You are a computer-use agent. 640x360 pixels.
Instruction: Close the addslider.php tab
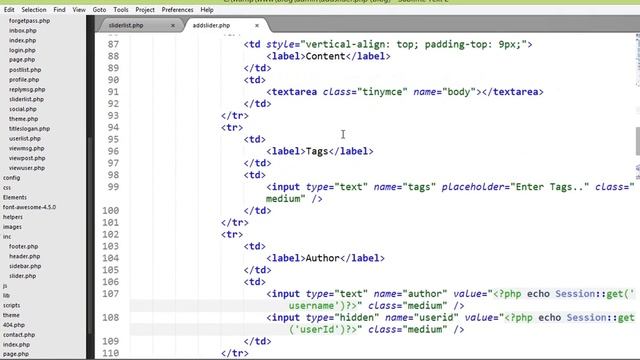(x=257, y=25)
